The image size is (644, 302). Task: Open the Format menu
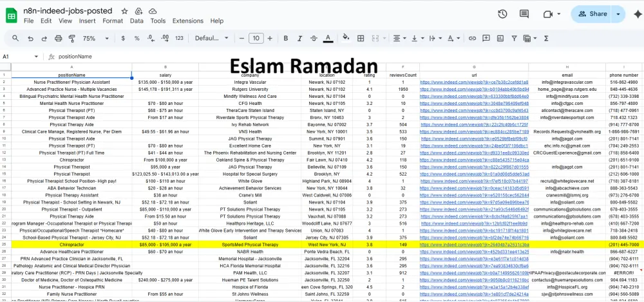pyautogui.click(x=113, y=21)
